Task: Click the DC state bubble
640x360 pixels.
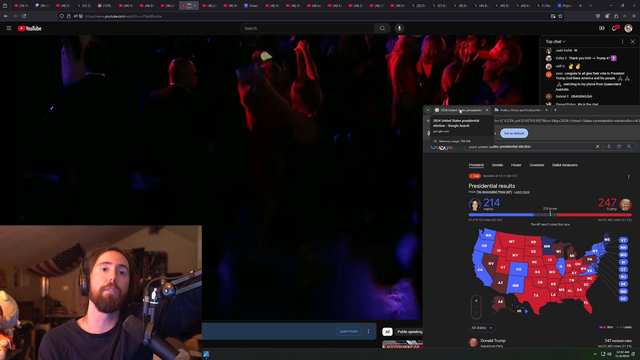Action: [623, 299]
